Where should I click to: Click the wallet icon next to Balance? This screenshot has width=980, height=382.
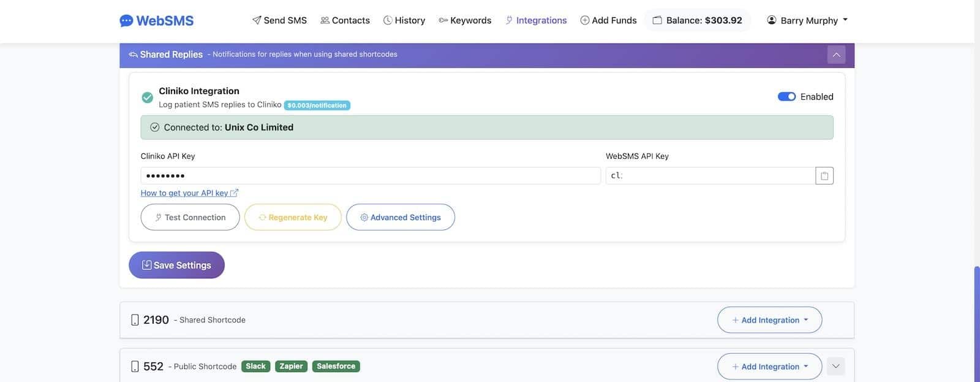click(657, 20)
